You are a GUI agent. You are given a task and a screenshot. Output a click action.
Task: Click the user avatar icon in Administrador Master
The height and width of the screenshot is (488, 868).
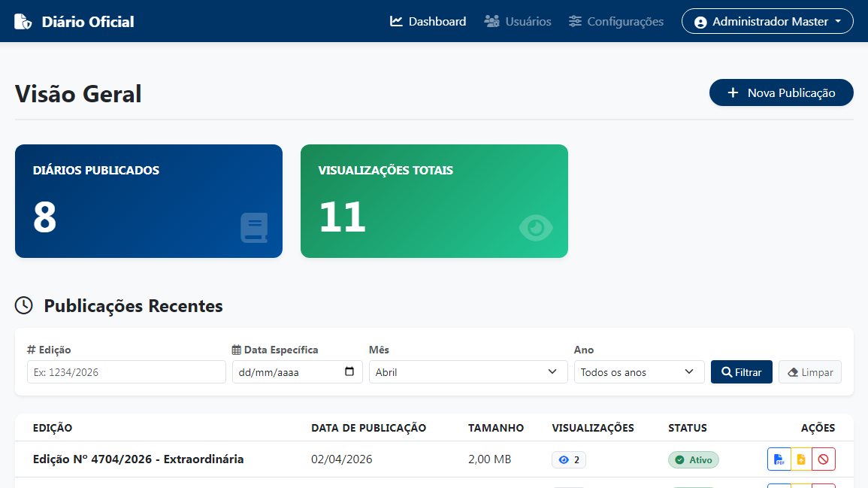(x=700, y=22)
